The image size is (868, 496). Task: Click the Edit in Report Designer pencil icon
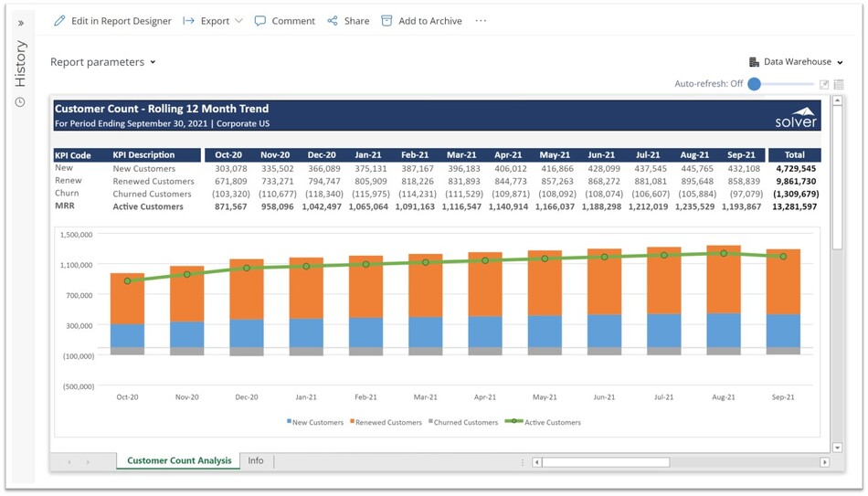tap(59, 21)
